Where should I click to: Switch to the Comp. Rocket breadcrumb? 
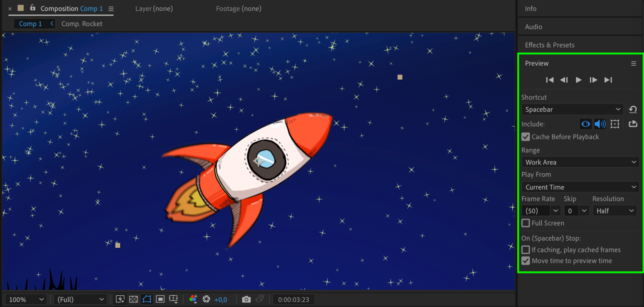tap(82, 24)
